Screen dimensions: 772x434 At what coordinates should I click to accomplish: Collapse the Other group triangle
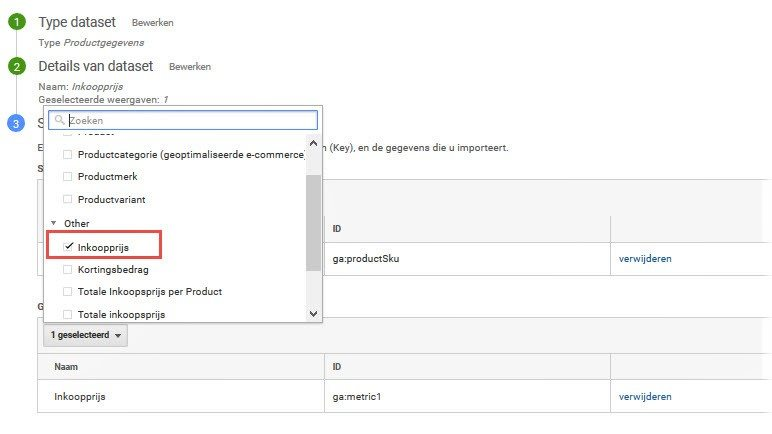click(x=53, y=223)
